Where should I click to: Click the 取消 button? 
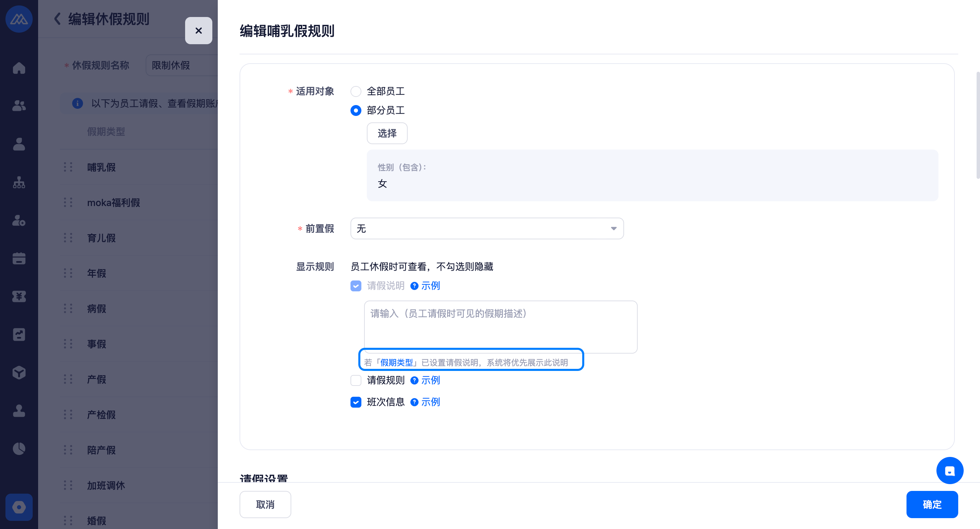point(265,505)
